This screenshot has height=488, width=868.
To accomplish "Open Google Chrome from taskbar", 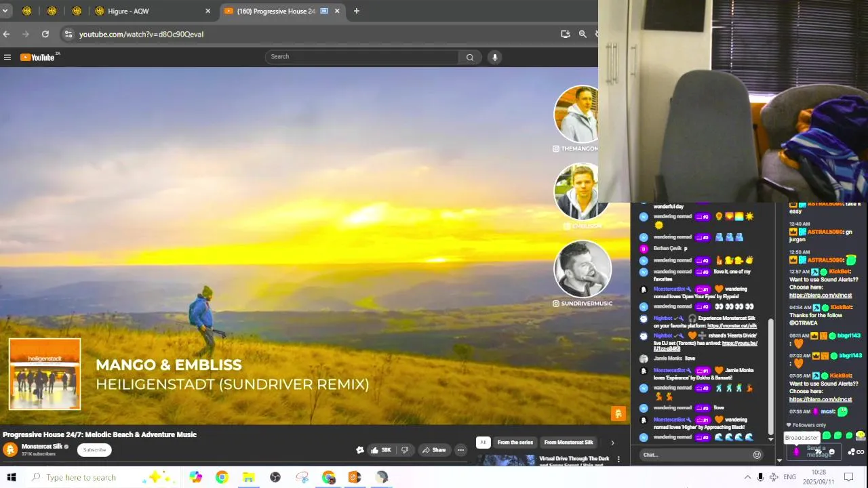I will [222, 477].
